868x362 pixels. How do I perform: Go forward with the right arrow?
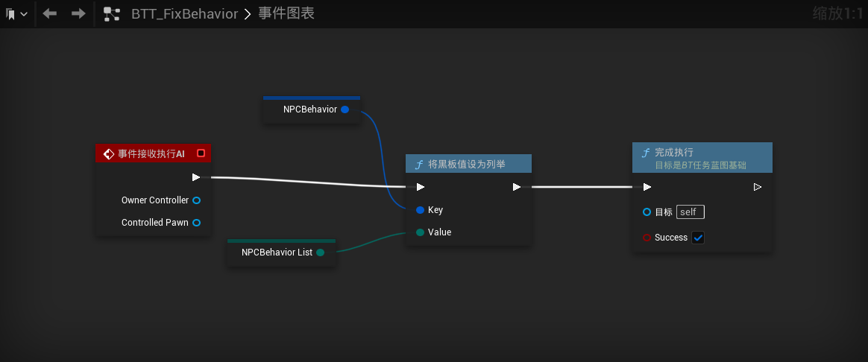pyautogui.click(x=78, y=14)
